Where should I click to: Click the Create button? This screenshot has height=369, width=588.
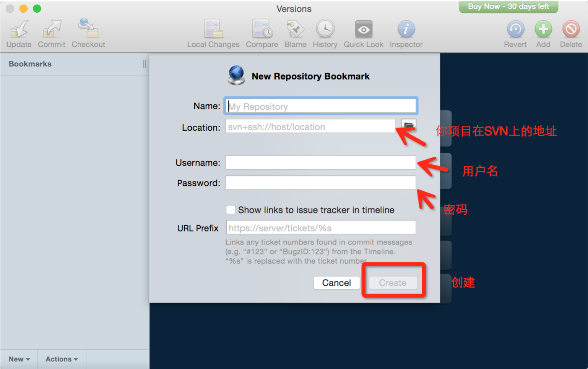click(x=393, y=283)
